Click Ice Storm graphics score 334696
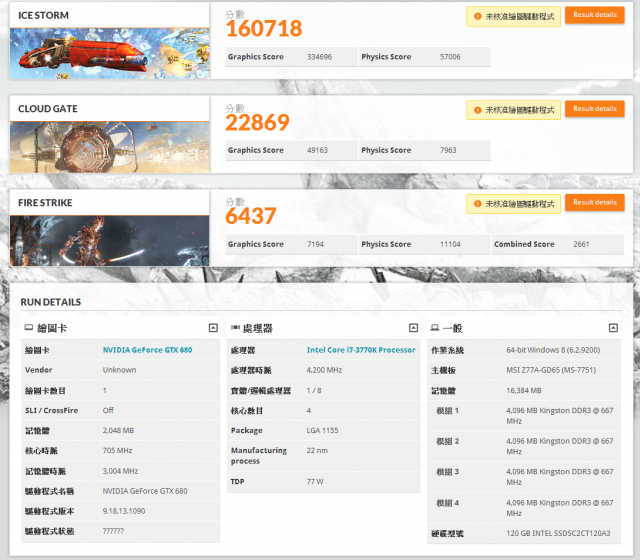This screenshot has width=640, height=560. [320, 57]
